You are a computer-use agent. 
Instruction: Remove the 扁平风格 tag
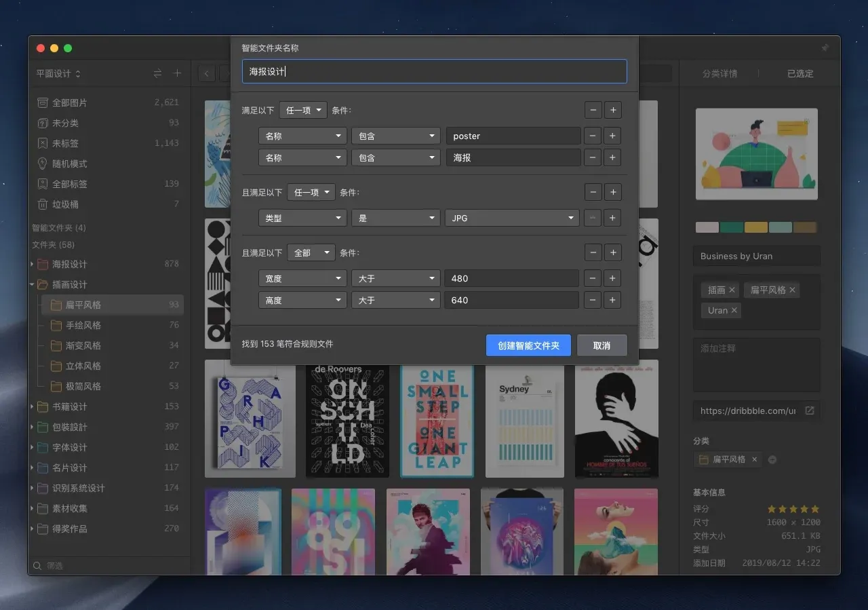click(x=791, y=290)
